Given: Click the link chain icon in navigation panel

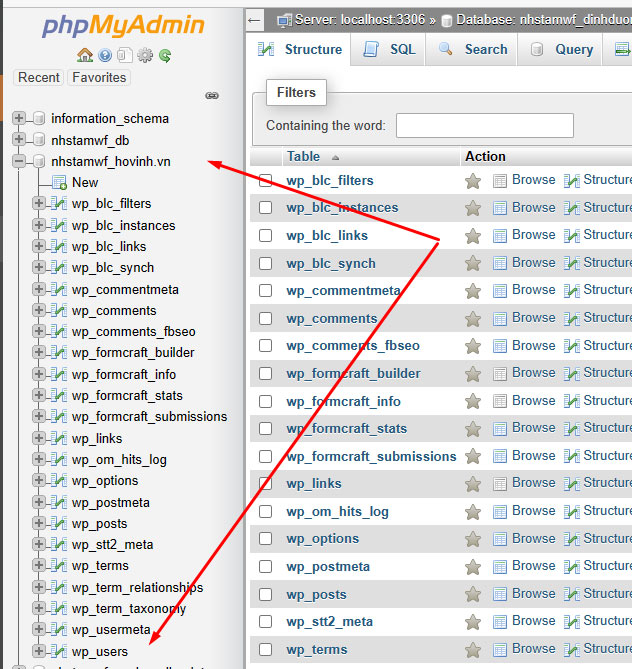Looking at the screenshot, I should point(212,96).
